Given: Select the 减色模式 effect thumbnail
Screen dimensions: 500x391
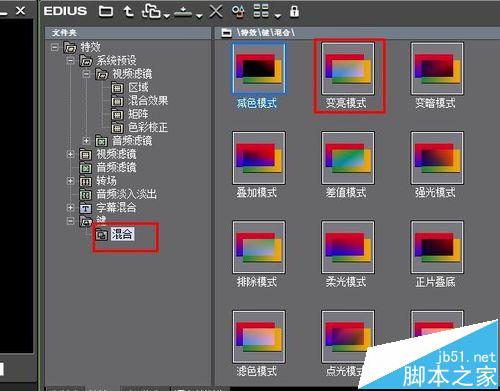Looking at the screenshot, I should pos(259,68).
